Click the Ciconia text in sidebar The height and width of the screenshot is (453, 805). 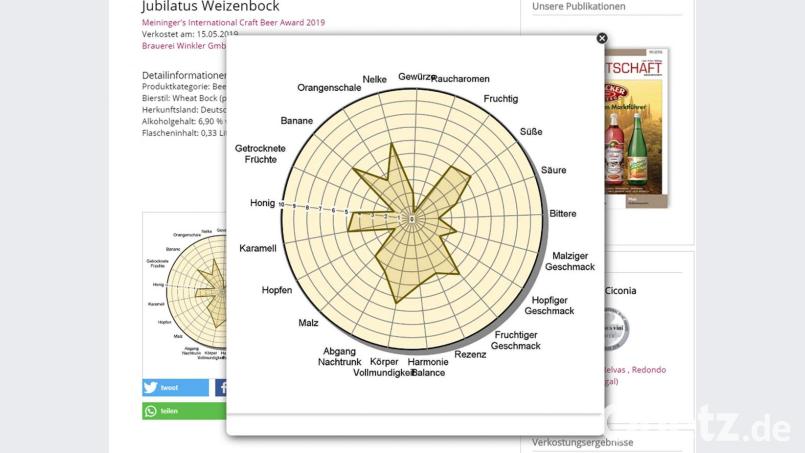(x=620, y=291)
